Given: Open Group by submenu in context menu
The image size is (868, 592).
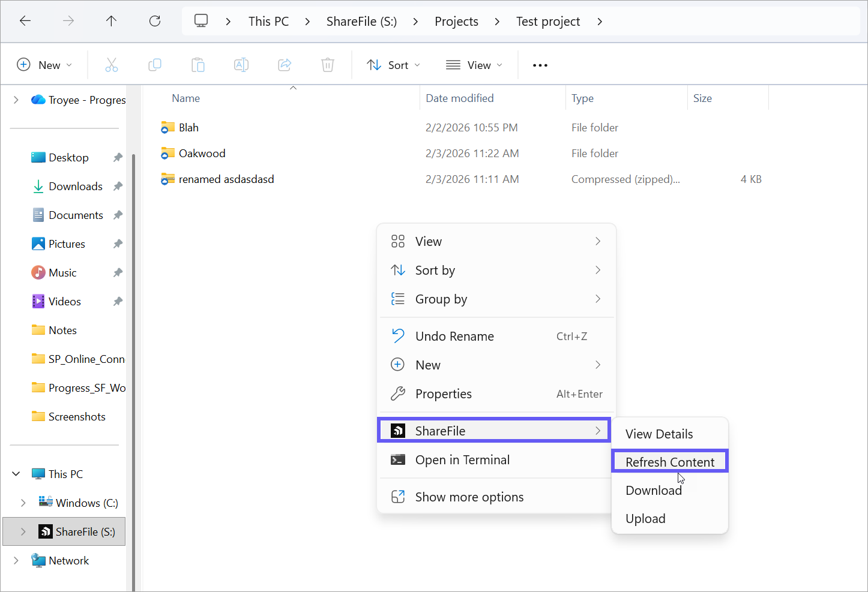Looking at the screenshot, I should pyautogui.click(x=496, y=299).
